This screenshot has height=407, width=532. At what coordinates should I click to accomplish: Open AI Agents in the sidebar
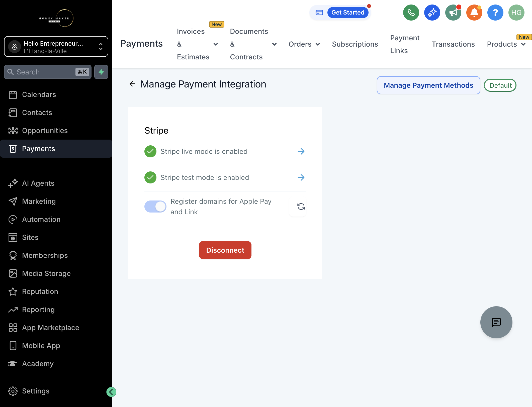pos(56,183)
